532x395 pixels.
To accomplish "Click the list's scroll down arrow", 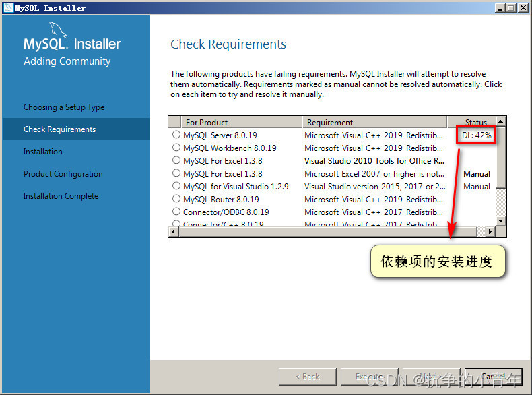I will [501, 221].
